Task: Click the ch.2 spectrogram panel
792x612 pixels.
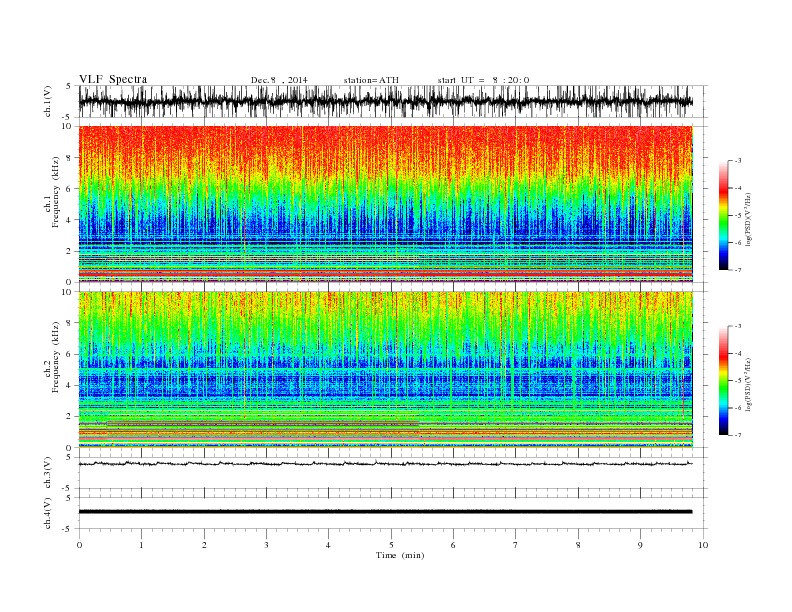Action: (x=385, y=369)
